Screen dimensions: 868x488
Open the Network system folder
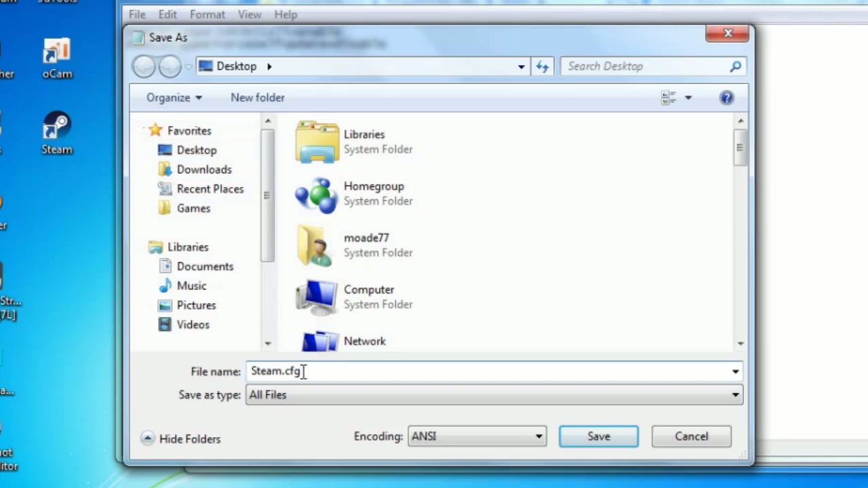pos(365,341)
